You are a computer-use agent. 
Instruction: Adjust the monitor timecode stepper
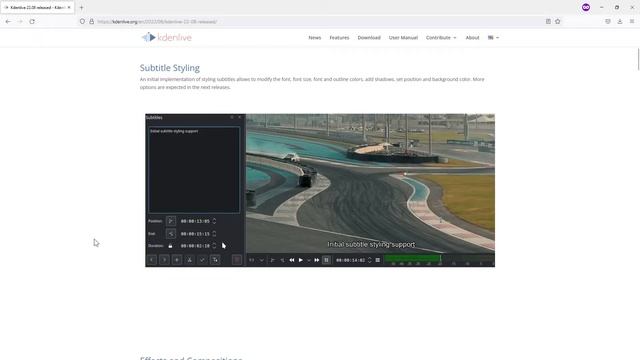click(370, 260)
